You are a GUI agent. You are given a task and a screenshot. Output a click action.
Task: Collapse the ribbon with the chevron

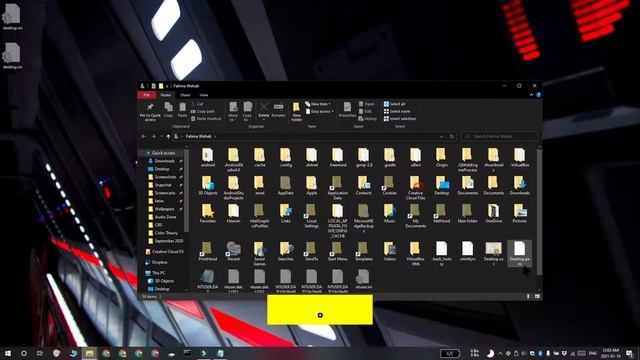click(531, 95)
